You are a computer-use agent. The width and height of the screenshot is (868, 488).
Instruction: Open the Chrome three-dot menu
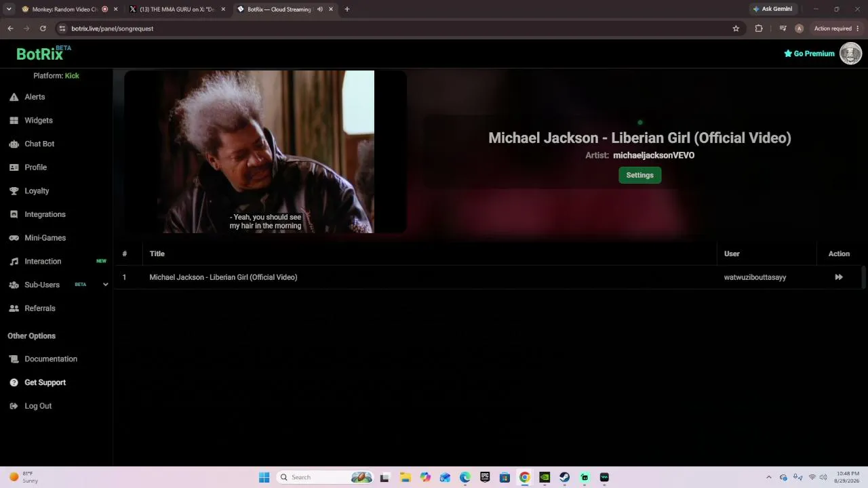tap(858, 28)
